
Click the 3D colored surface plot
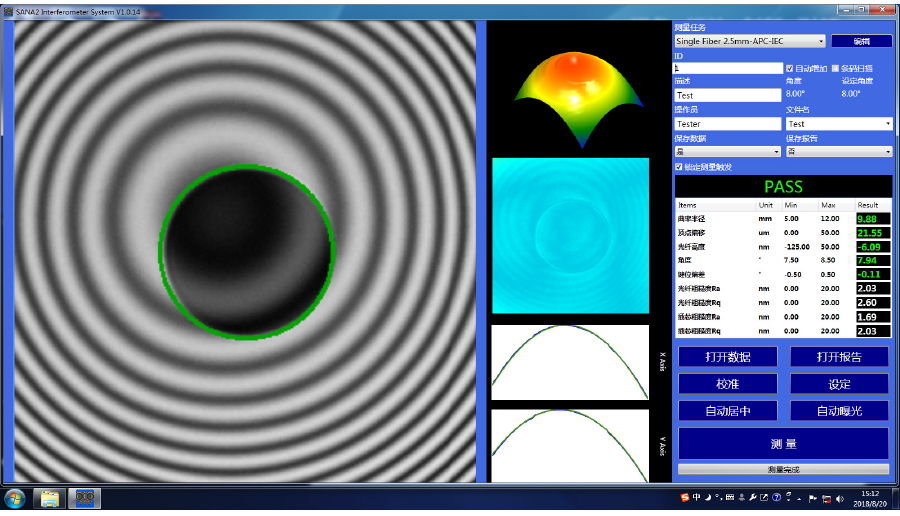pyautogui.click(x=578, y=99)
